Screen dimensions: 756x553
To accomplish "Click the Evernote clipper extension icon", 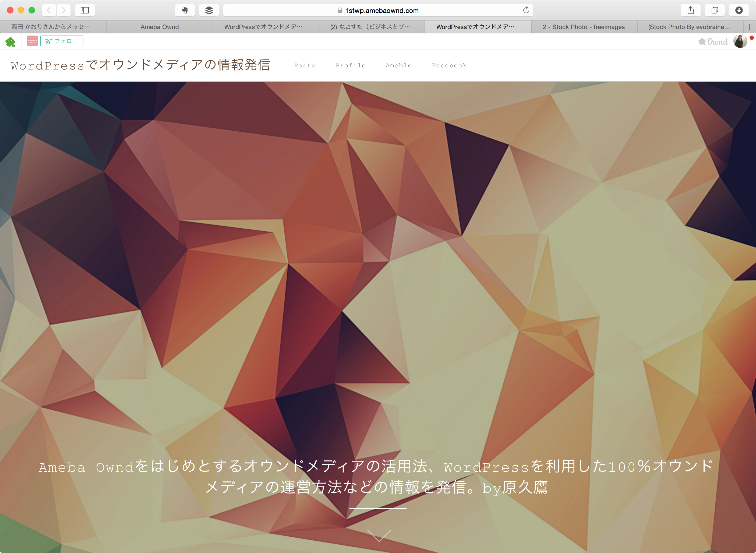I will click(x=185, y=10).
